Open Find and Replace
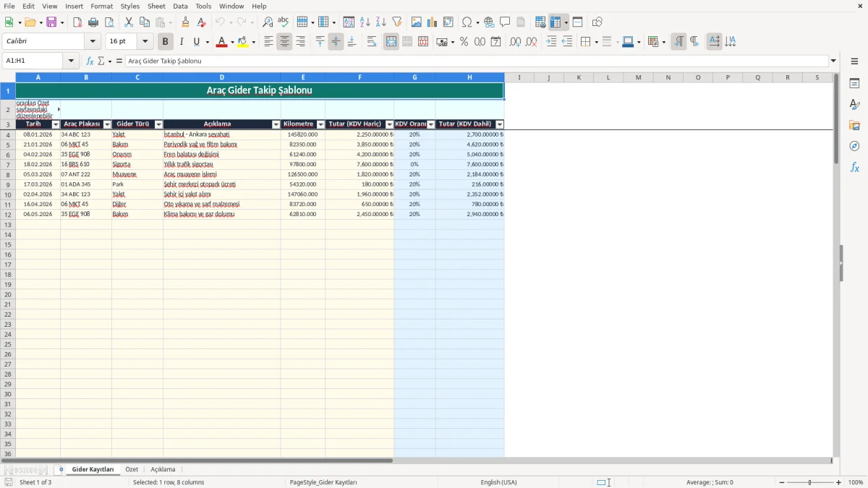This screenshot has height=488, width=868. click(x=268, y=22)
